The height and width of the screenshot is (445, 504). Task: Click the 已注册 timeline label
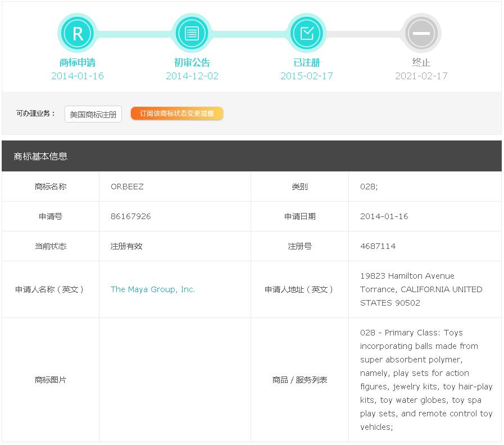[x=307, y=62]
